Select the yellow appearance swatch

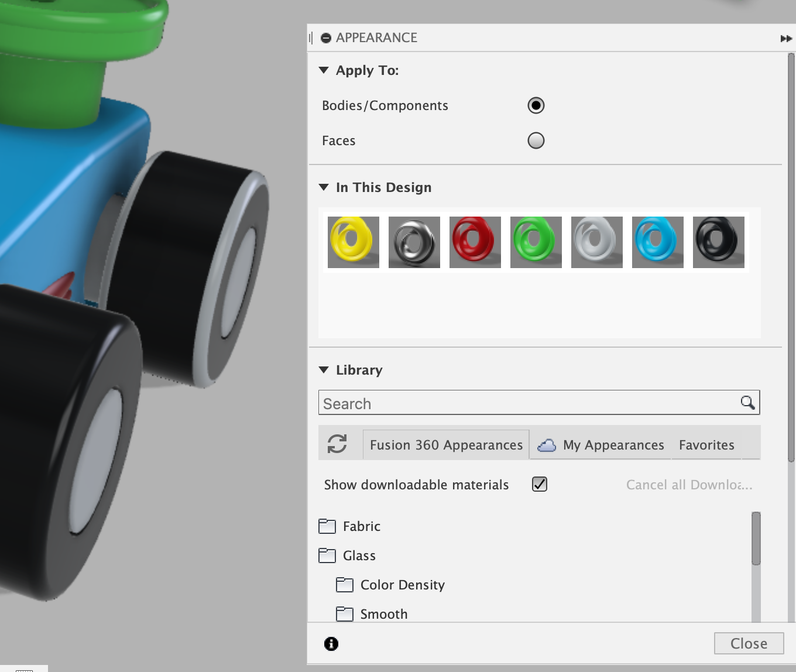[x=353, y=242]
